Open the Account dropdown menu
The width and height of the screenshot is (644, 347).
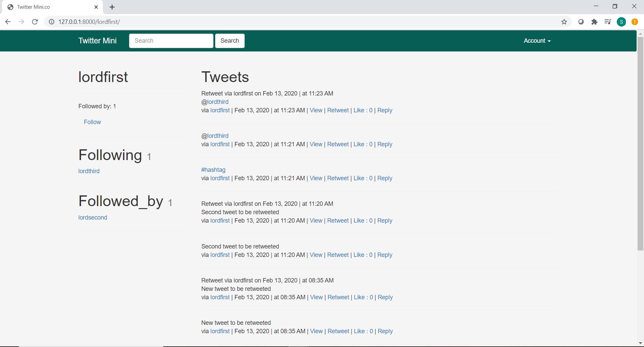[x=536, y=40]
